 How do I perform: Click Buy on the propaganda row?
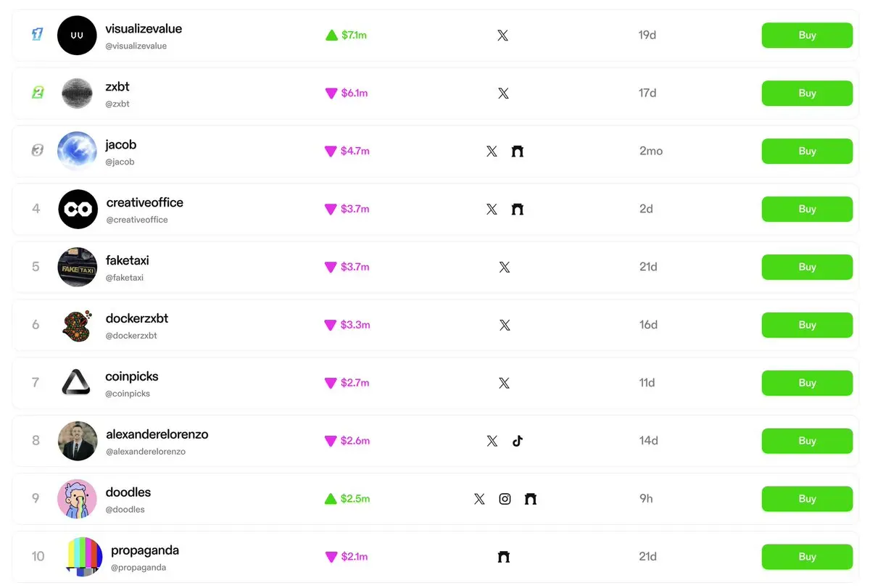coord(807,557)
